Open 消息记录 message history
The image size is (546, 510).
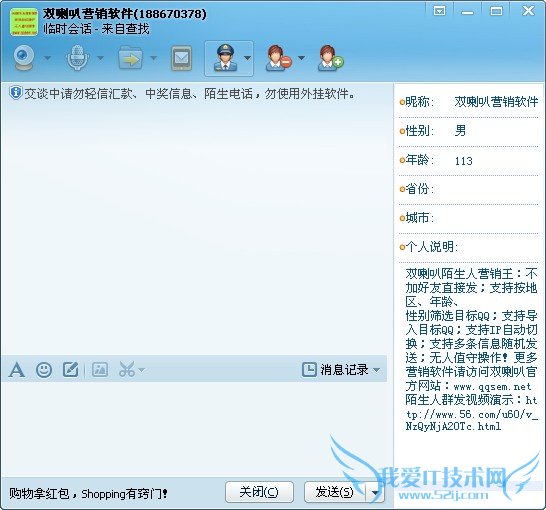coord(336,370)
